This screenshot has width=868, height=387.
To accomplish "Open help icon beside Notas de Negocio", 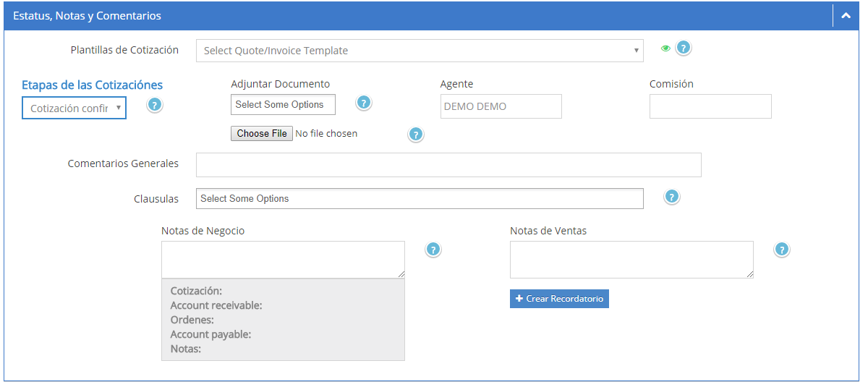I will (433, 250).
